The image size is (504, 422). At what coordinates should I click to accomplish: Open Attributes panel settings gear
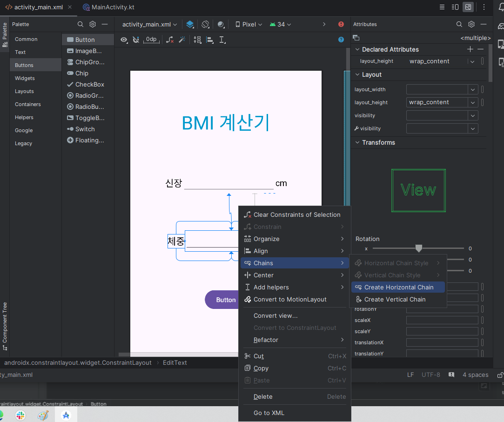click(x=471, y=24)
